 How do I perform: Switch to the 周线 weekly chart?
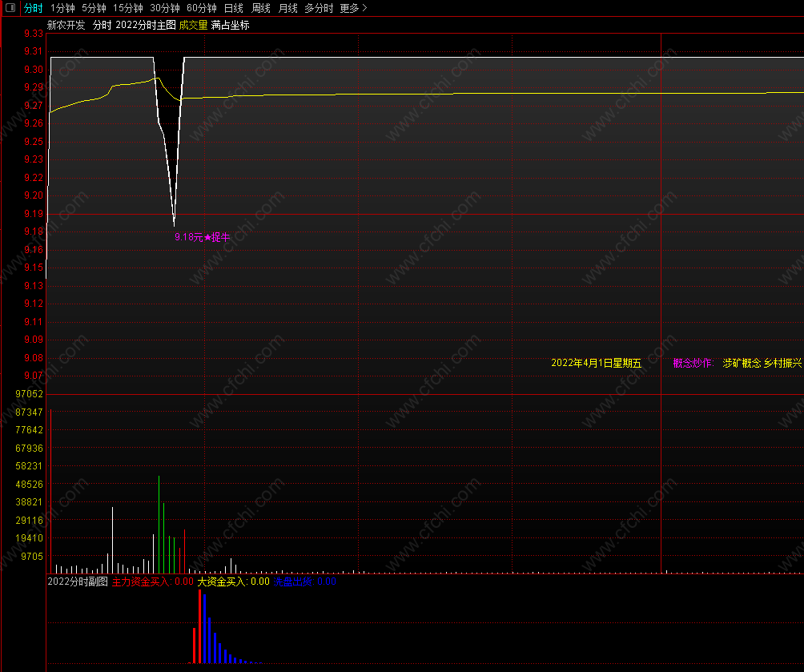point(261,8)
